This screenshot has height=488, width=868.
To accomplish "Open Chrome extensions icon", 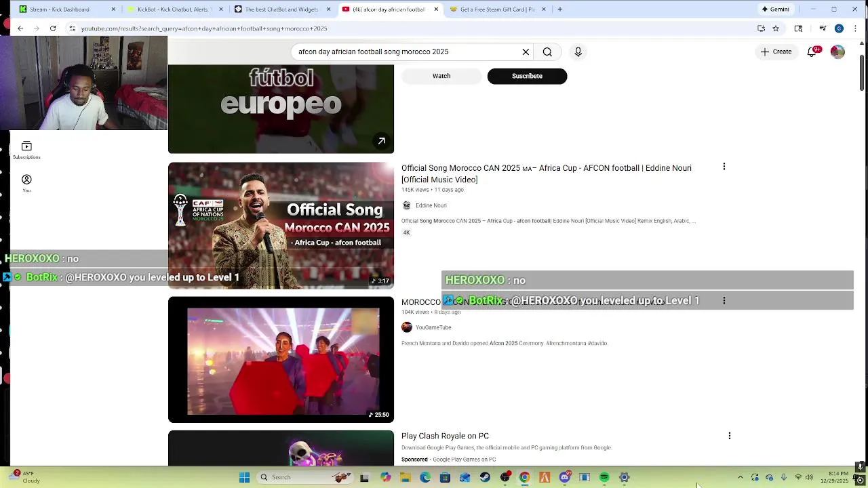I will click(x=798, y=28).
